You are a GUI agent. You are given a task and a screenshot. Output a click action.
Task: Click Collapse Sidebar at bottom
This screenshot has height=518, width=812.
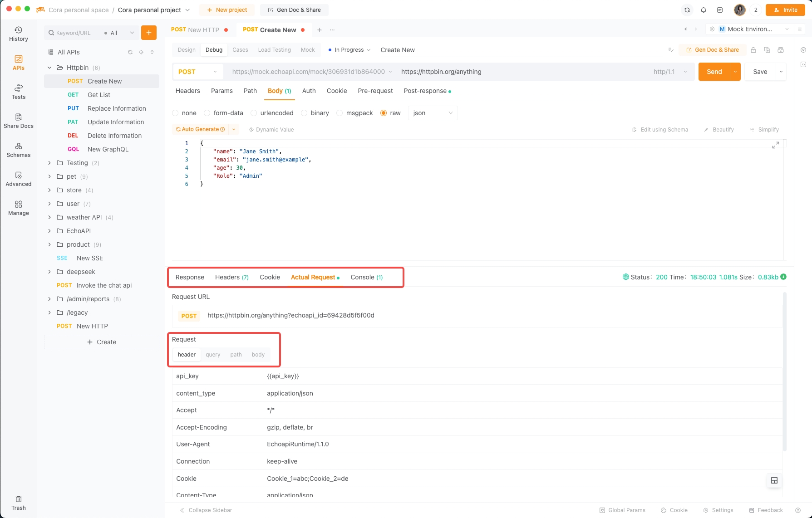[x=206, y=510]
